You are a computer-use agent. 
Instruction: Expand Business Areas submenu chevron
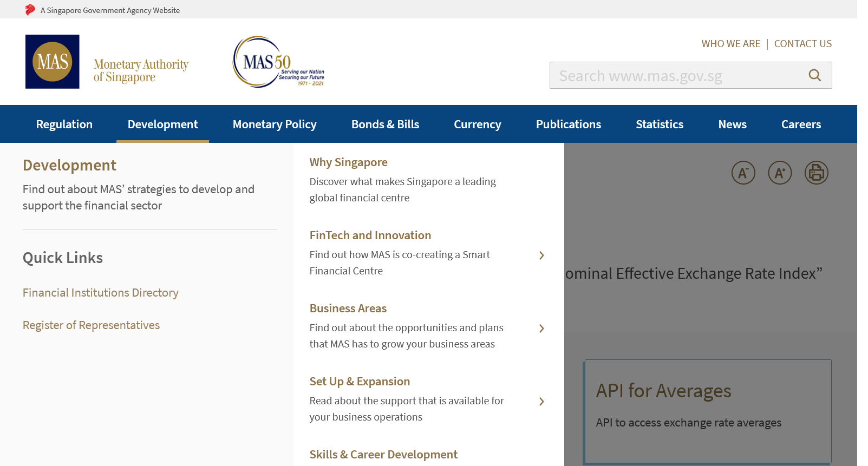click(x=541, y=329)
